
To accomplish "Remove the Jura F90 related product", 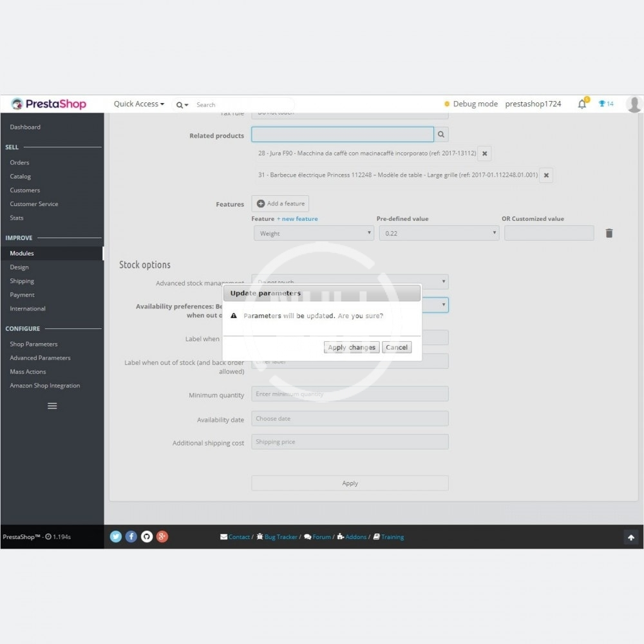I will click(x=485, y=153).
